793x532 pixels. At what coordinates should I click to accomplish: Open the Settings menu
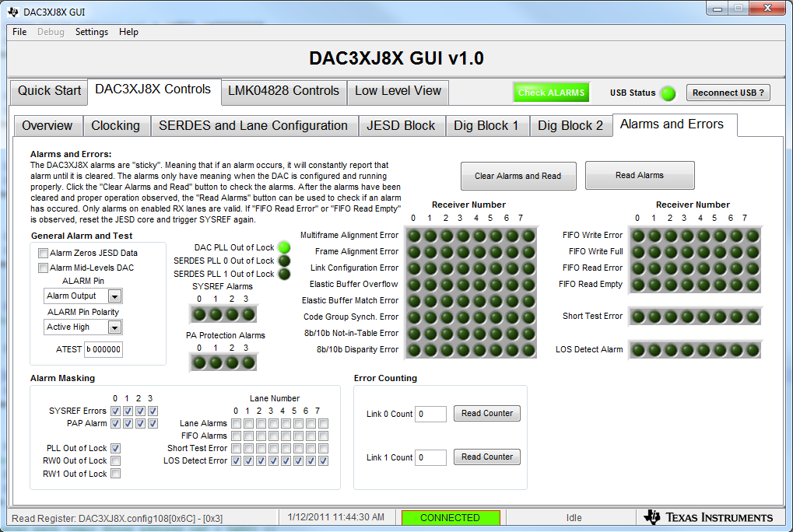[x=92, y=32]
